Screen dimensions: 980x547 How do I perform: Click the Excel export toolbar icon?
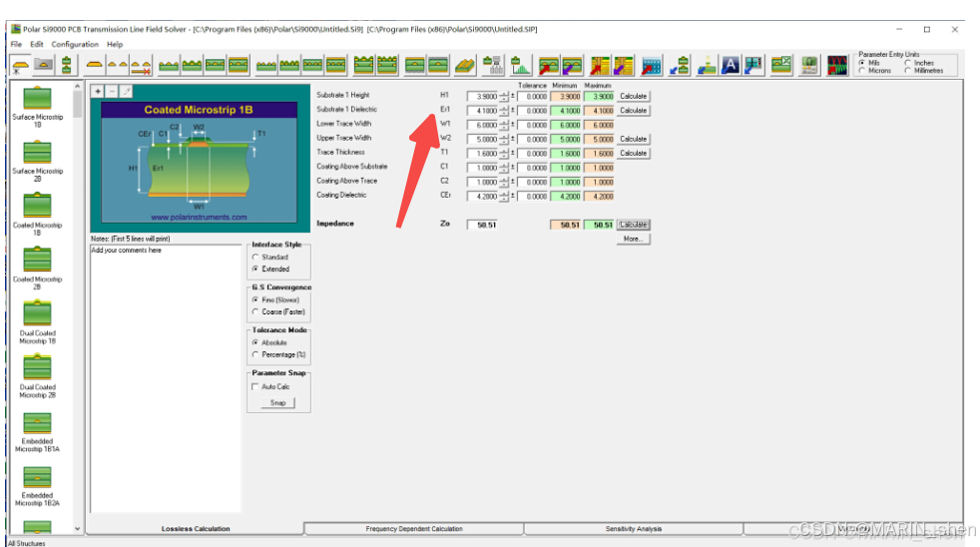pyautogui.click(x=781, y=65)
